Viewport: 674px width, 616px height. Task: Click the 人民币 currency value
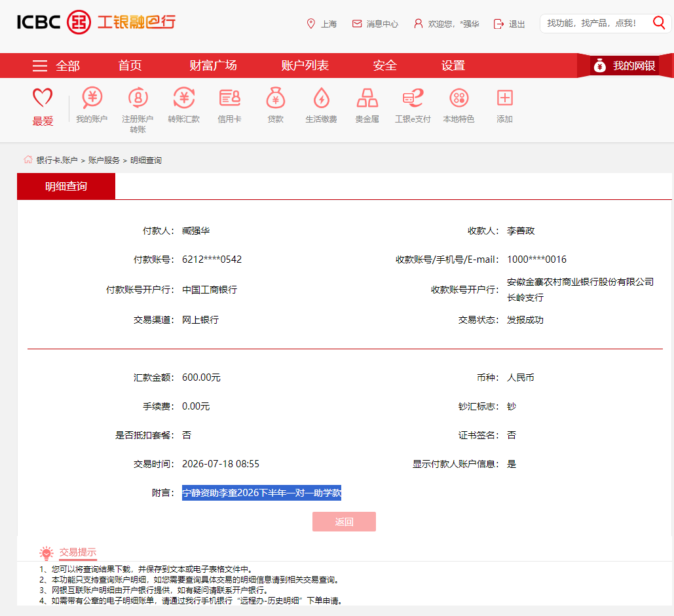[x=521, y=377]
